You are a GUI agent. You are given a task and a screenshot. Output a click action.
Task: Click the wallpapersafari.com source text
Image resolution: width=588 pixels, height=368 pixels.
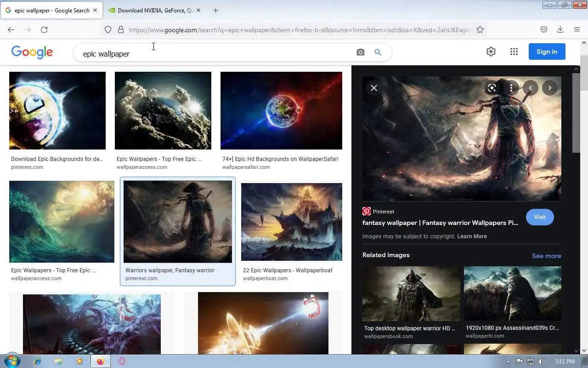246,167
